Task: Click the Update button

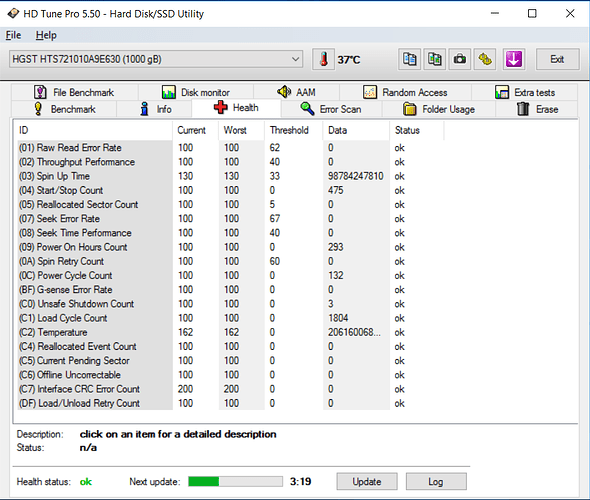Action: point(367,482)
